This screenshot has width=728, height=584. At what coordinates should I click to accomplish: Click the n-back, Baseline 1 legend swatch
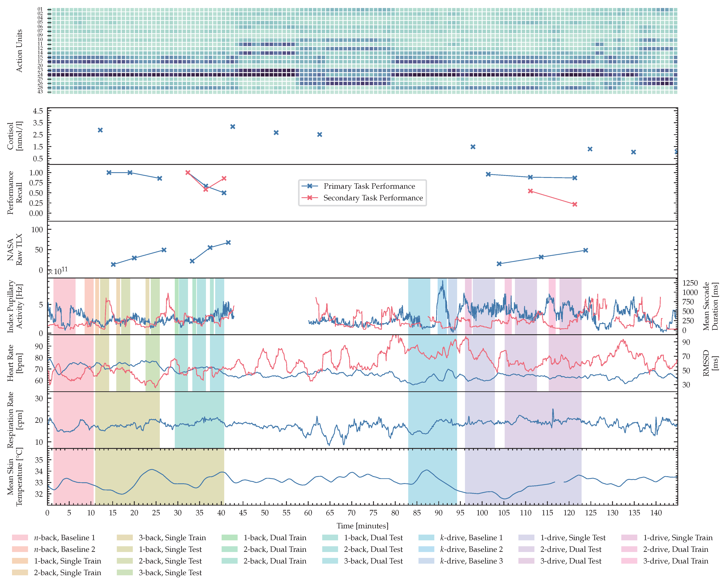20,537
